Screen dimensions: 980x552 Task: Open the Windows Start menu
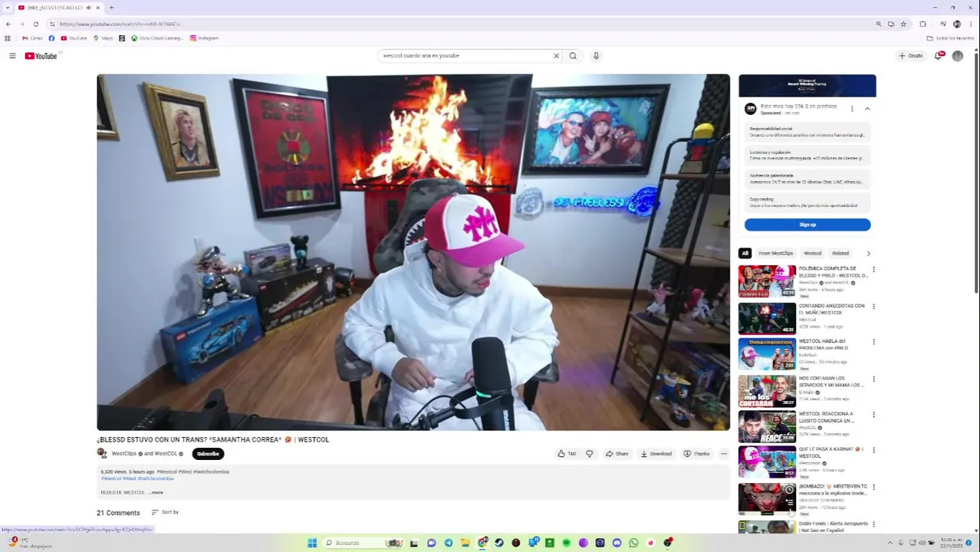click(312, 543)
